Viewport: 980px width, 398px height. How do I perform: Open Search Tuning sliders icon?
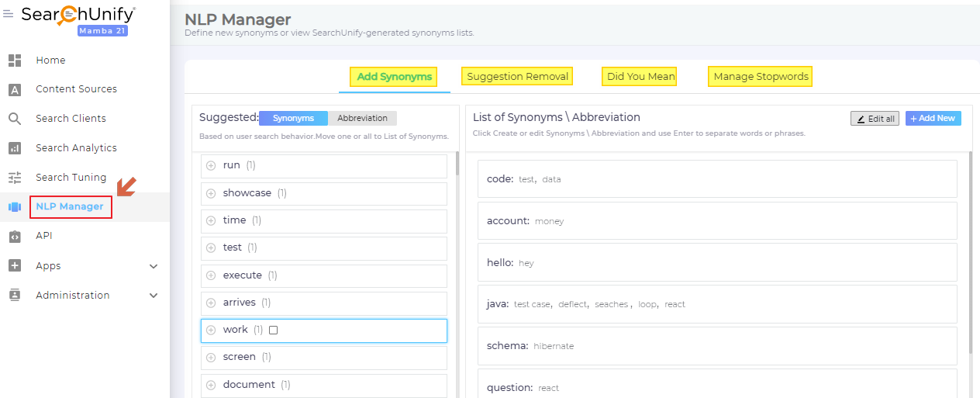click(x=15, y=178)
